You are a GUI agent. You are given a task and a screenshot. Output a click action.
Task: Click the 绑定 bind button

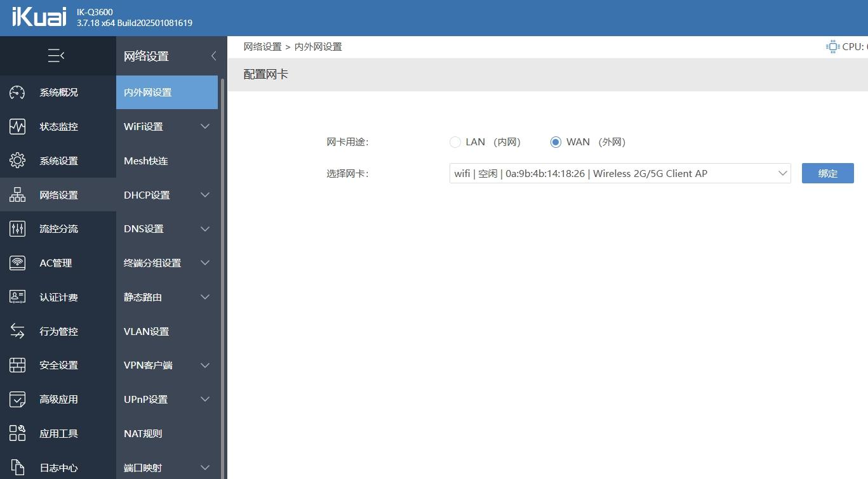pyautogui.click(x=827, y=173)
